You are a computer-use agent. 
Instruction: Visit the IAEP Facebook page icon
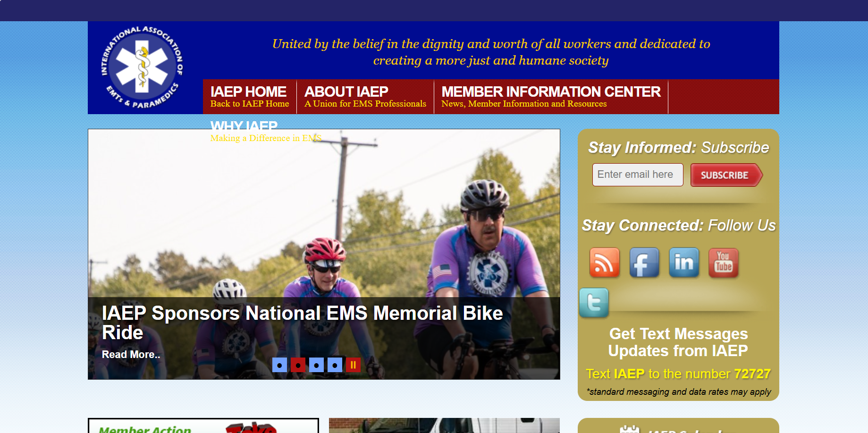coord(644,262)
